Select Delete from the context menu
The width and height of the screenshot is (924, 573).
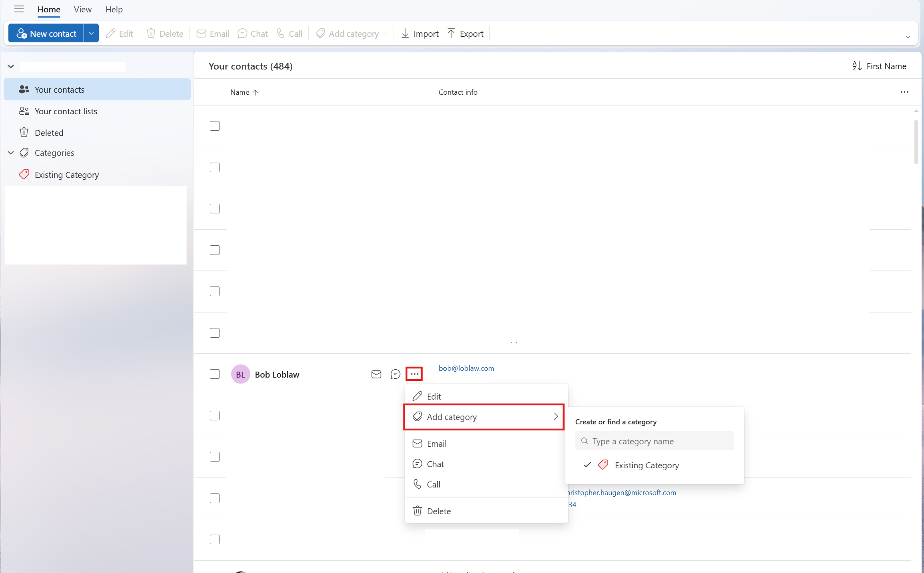point(439,511)
